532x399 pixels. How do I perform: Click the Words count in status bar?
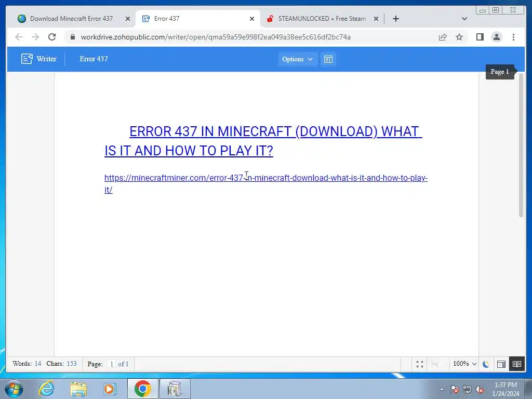tap(27, 363)
